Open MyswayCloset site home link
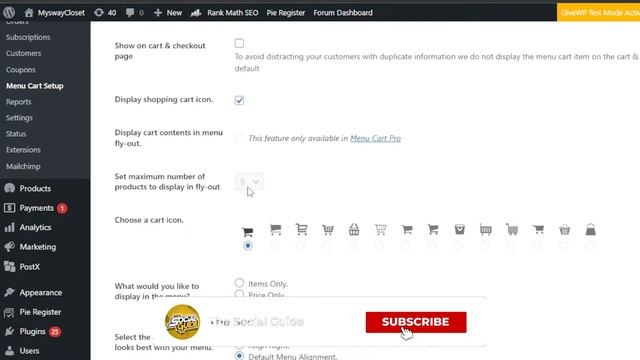The width and height of the screenshot is (640, 360). [x=55, y=13]
